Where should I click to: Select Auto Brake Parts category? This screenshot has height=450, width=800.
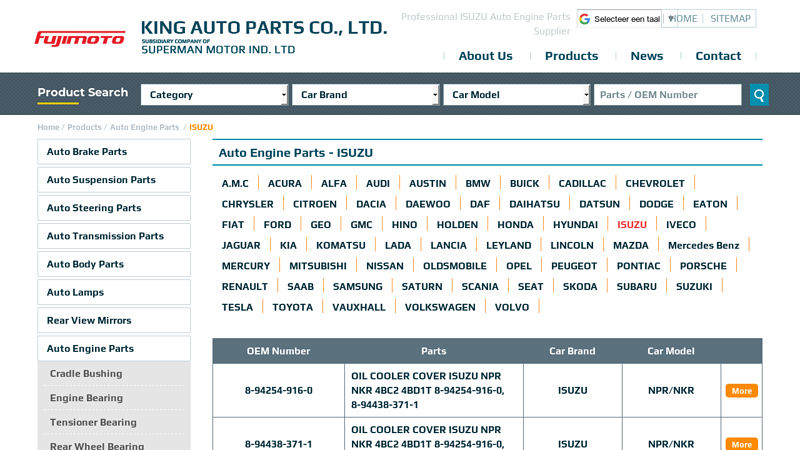coord(114,152)
